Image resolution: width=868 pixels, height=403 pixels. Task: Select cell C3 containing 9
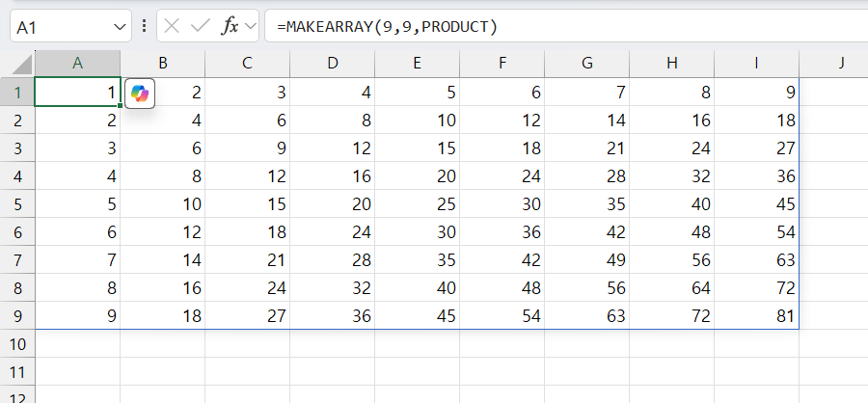[x=248, y=148]
